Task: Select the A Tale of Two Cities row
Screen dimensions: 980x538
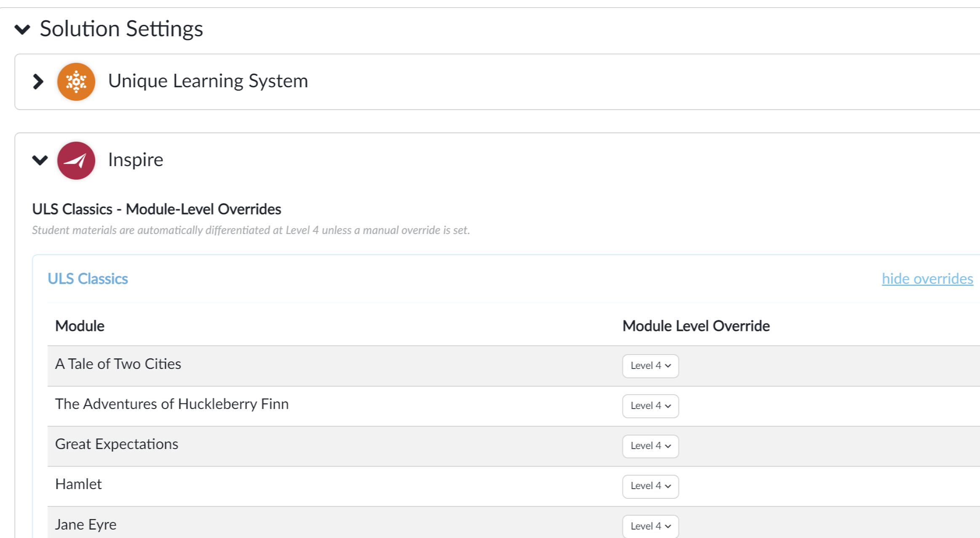Action: point(514,366)
